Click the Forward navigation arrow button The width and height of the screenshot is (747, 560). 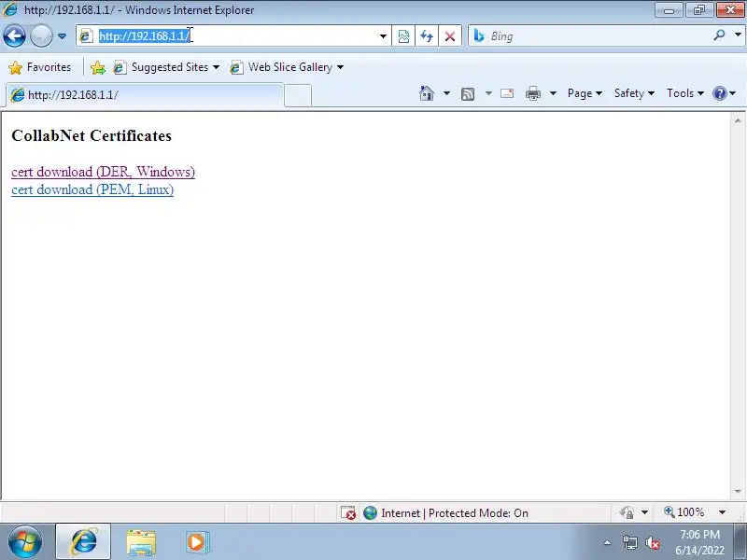point(41,35)
